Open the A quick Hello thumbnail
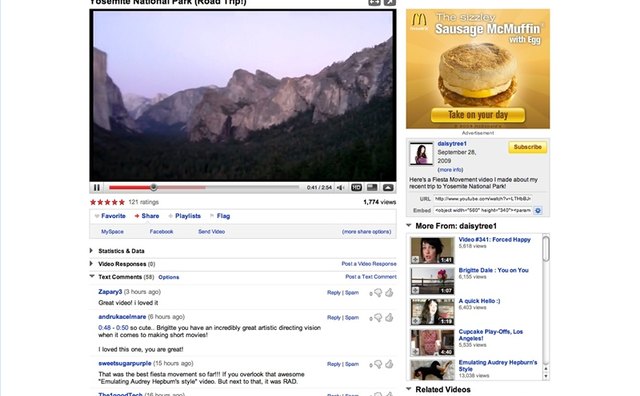The width and height of the screenshot is (640, 396). coord(432,311)
